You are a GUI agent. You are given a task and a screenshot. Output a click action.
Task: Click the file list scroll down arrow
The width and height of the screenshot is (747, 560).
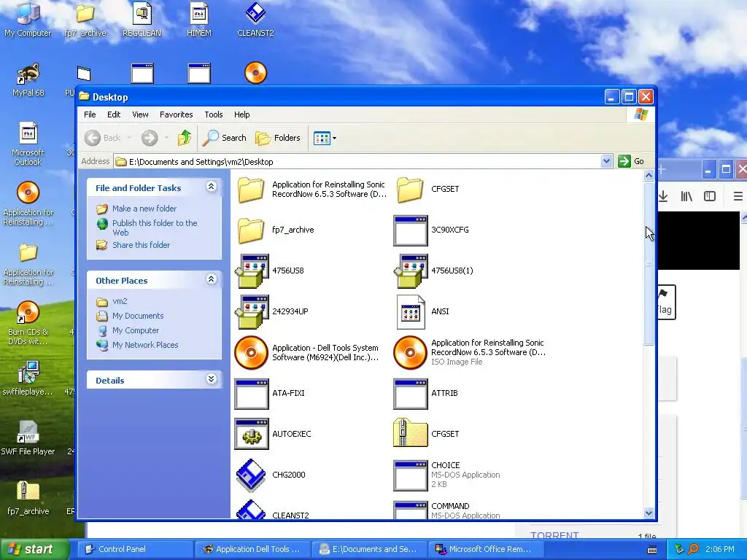tap(649, 513)
